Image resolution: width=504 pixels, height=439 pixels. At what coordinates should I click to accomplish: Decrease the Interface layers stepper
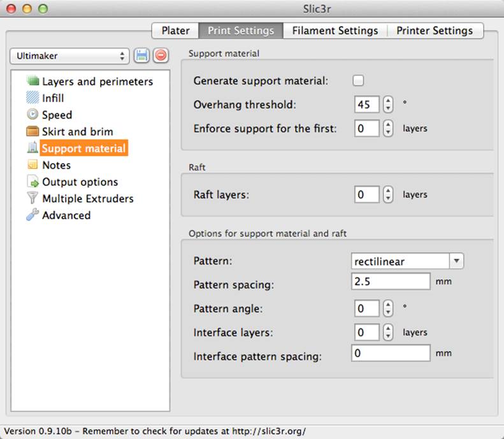[388, 336]
